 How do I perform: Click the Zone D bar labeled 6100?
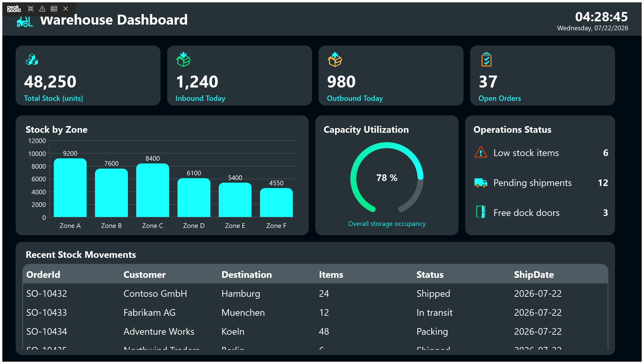(194, 198)
